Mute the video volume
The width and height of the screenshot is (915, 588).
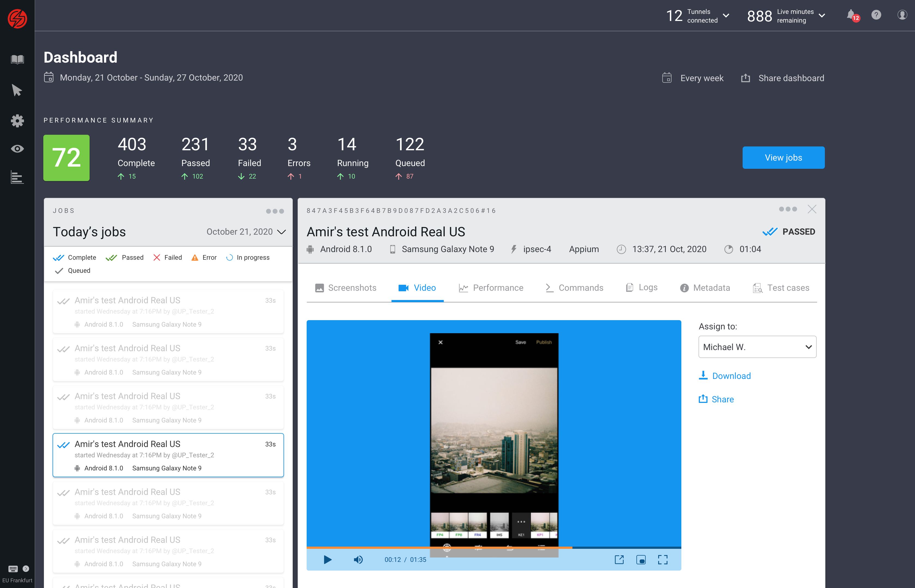(358, 560)
